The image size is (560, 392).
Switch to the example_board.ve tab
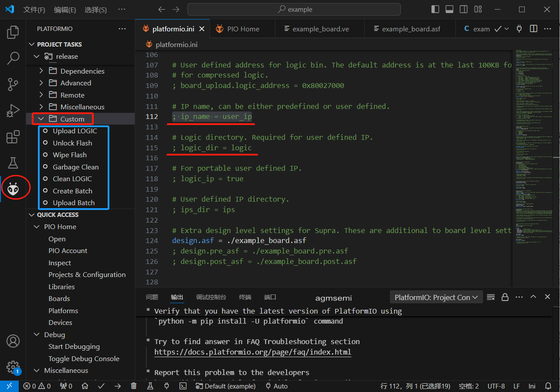point(320,29)
